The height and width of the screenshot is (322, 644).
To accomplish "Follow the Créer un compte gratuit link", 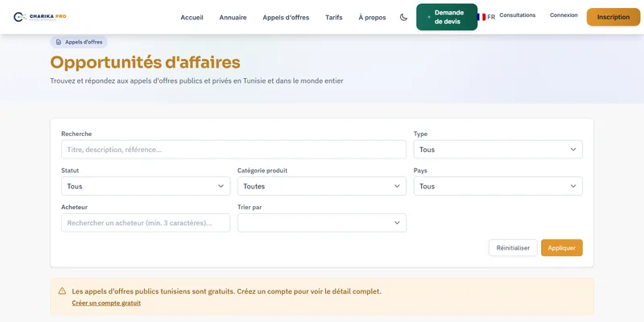I will click(106, 303).
